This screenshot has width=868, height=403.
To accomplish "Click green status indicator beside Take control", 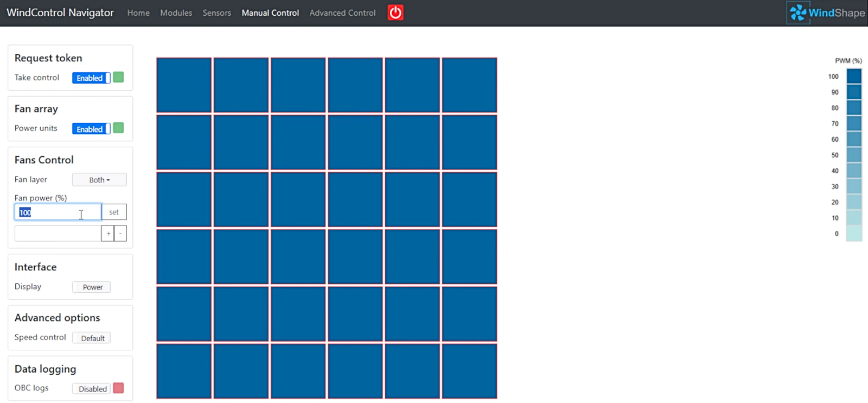I will [118, 77].
